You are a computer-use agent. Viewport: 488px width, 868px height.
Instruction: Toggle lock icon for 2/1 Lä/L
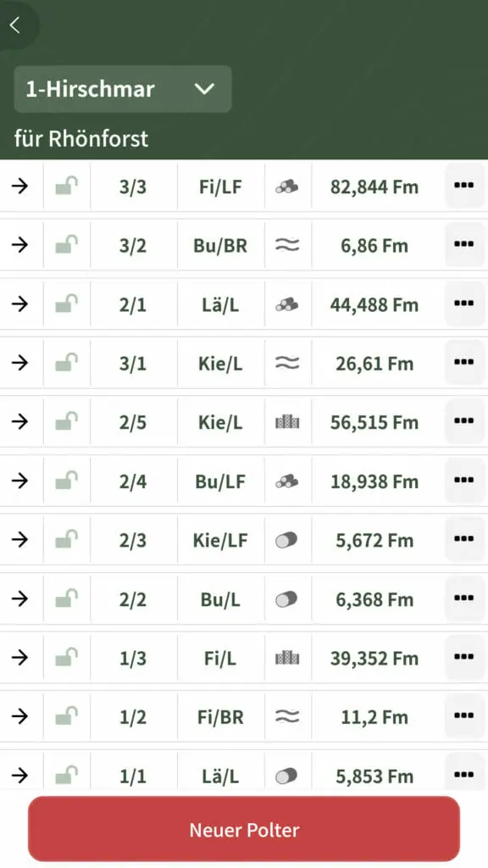click(66, 304)
